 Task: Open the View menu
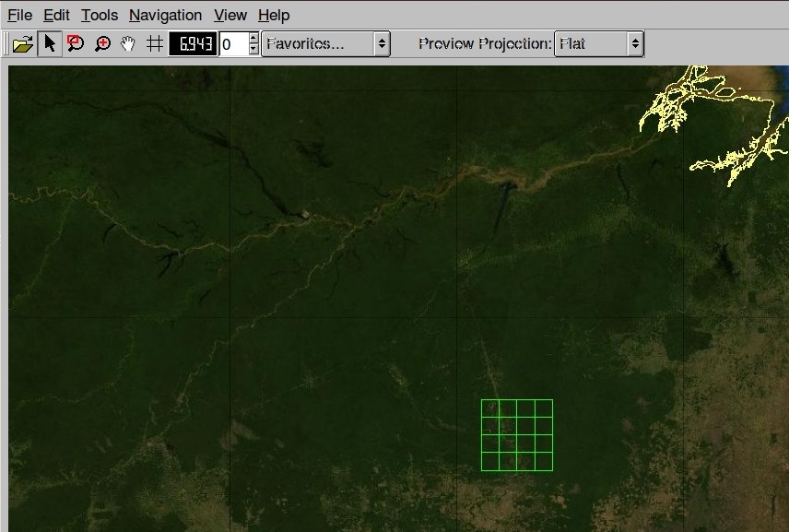pyautogui.click(x=230, y=15)
